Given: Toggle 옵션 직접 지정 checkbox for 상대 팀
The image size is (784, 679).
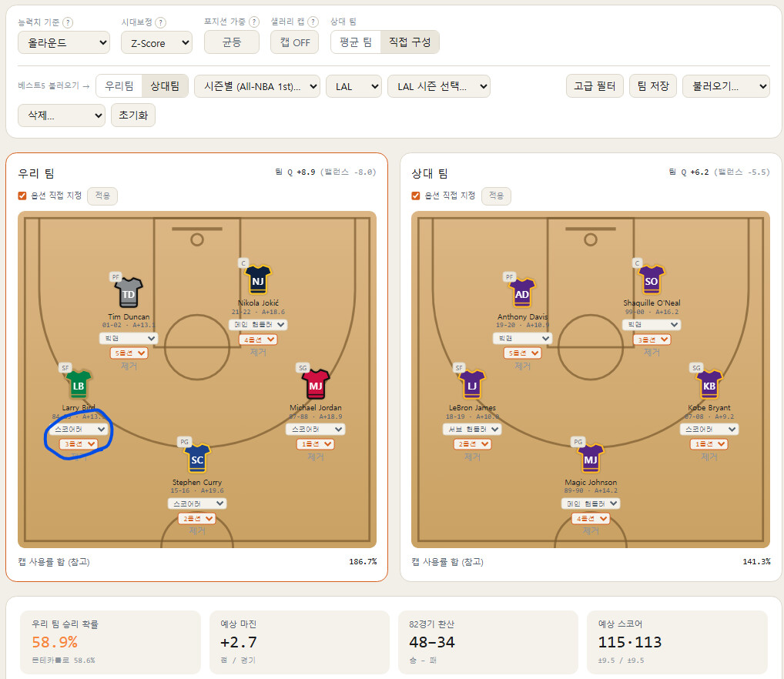Looking at the screenshot, I should 416,196.
